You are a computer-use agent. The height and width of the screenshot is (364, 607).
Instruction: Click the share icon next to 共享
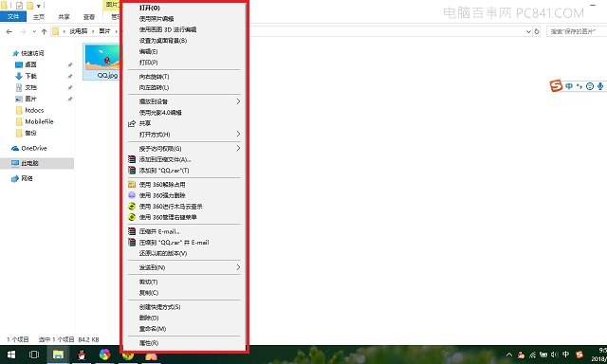[x=132, y=123]
